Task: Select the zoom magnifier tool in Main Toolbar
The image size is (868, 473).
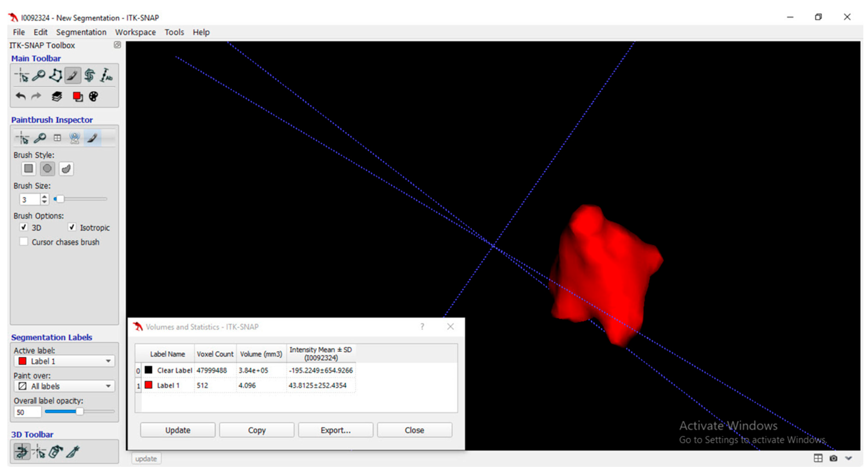Action: pyautogui.click(x=39, y=75)
